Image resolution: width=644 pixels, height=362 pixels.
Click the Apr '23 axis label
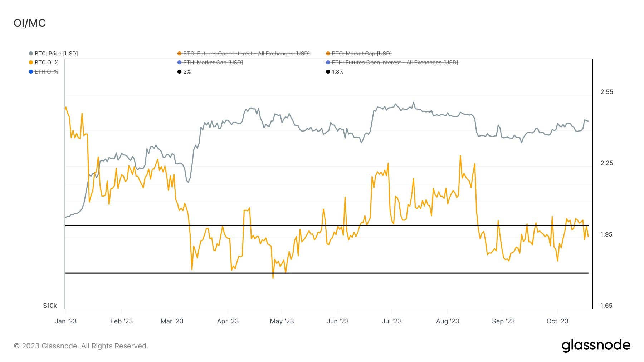point(228,321)
